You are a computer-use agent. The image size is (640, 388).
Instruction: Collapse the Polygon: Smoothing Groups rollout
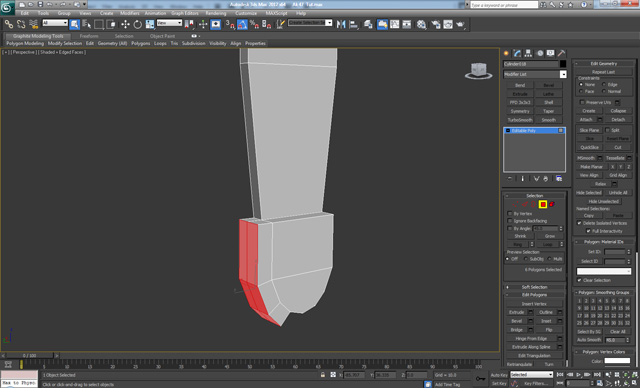(x=604, y=293)
